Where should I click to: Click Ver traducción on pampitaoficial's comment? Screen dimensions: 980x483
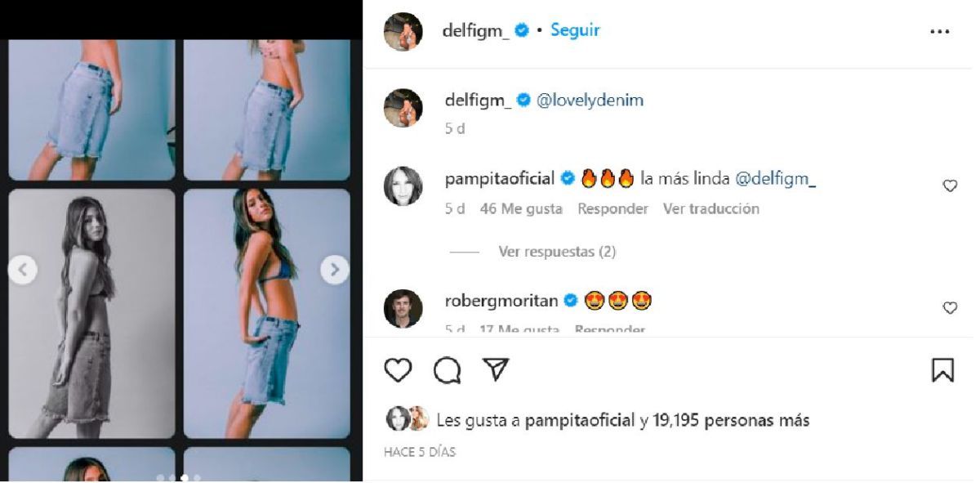(x=710, y=209)
